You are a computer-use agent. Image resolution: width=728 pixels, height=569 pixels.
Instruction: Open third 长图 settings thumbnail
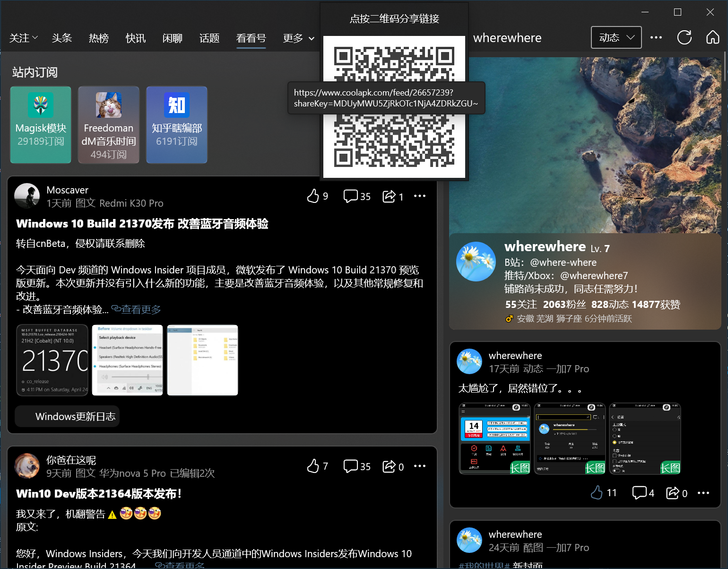(x=645, y=438)
